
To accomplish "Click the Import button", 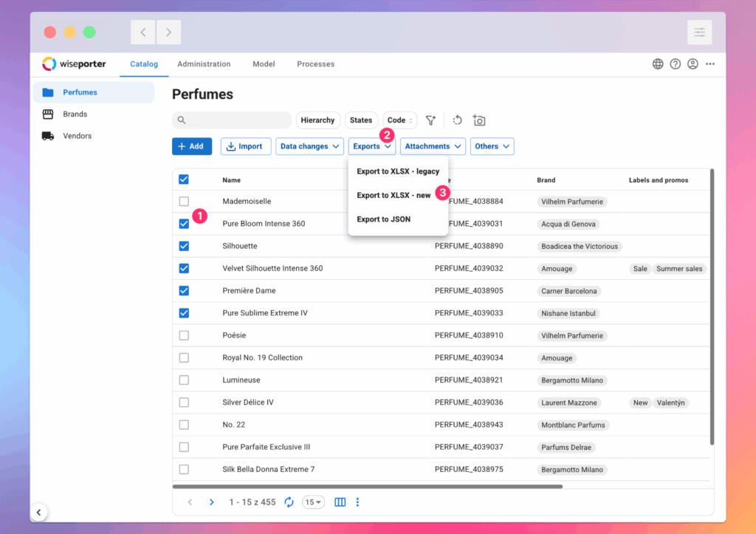I will tap(246, 146).
